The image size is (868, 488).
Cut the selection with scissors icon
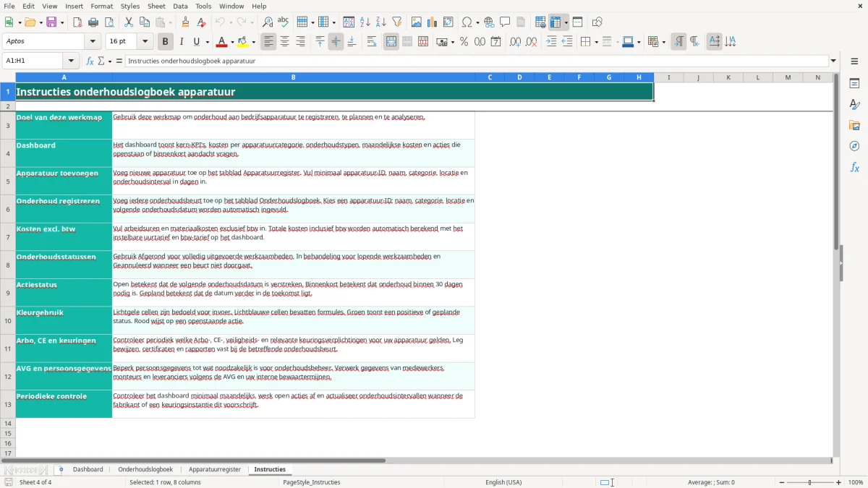point(129,22)
